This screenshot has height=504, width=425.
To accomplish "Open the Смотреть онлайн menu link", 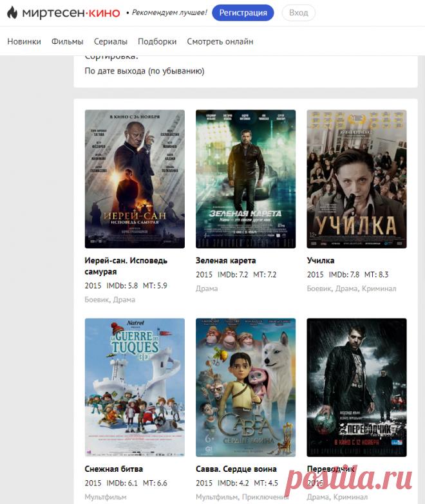I will (x=220, y=42).
